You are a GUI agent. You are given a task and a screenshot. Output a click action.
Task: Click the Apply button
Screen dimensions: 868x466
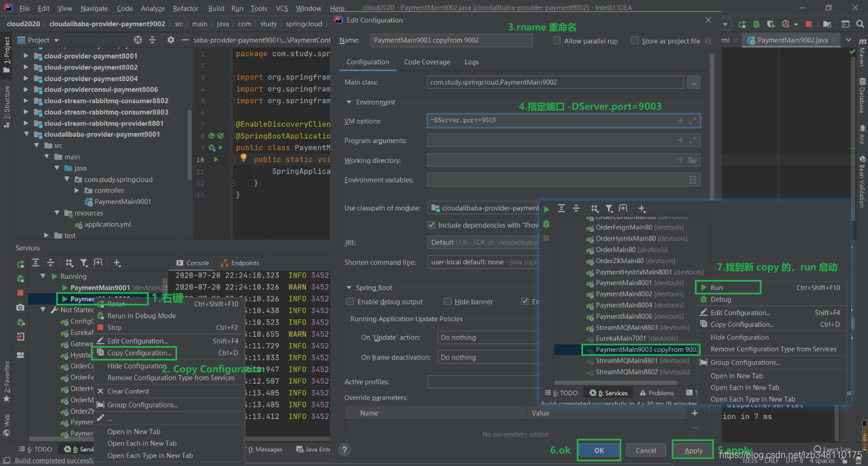pos(693,450)
